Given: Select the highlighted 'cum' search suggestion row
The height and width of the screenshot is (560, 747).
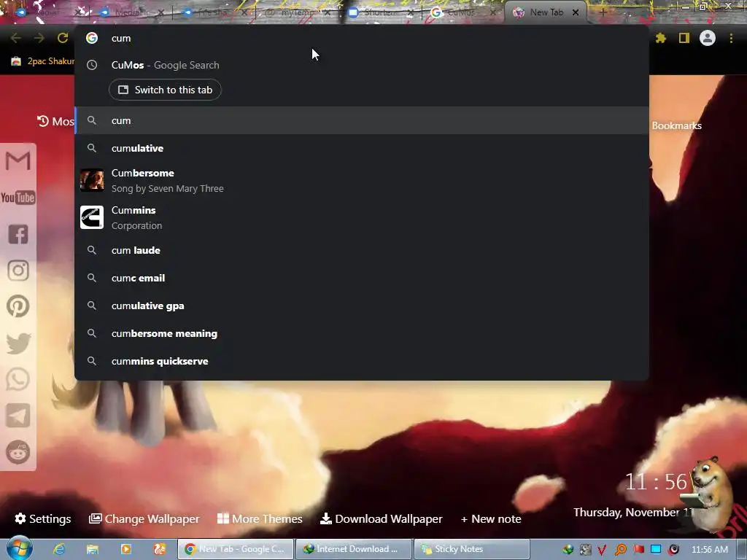Looking at the screenshot, I should [362, 120].
